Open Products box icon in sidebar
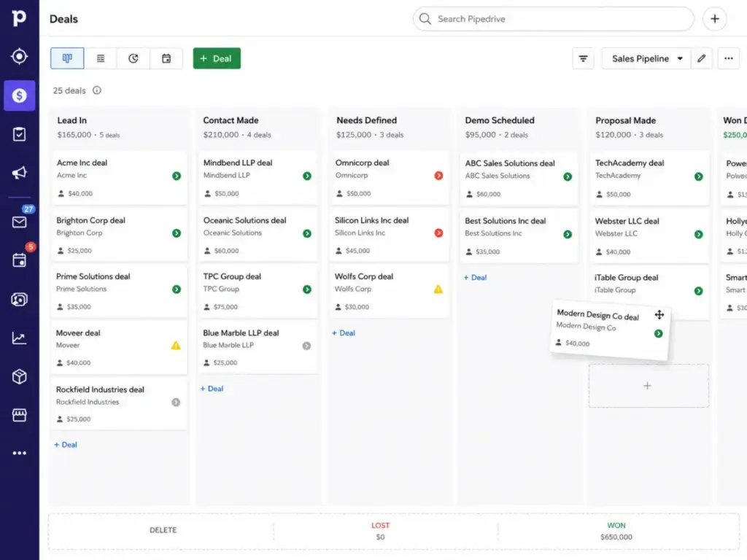This screenshot has width=747, height=560. click(x=19, y=377)
